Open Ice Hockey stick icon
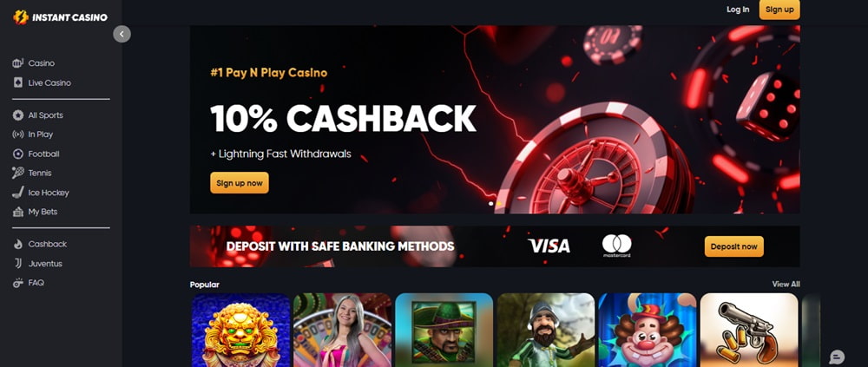Viewport: 868px width, 367px height. tap(17, 193)
